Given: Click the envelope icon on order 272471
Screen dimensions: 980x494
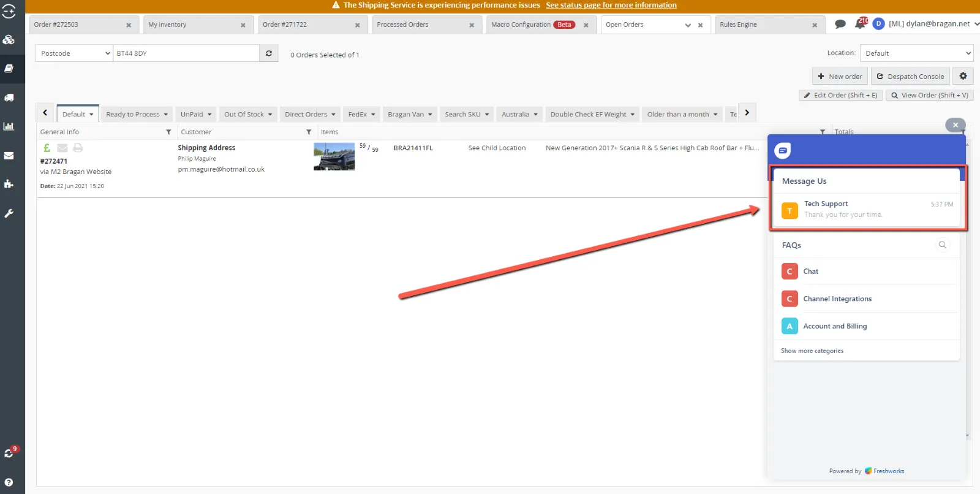Looking at the screenshot, I should click(x=62, y=148).
